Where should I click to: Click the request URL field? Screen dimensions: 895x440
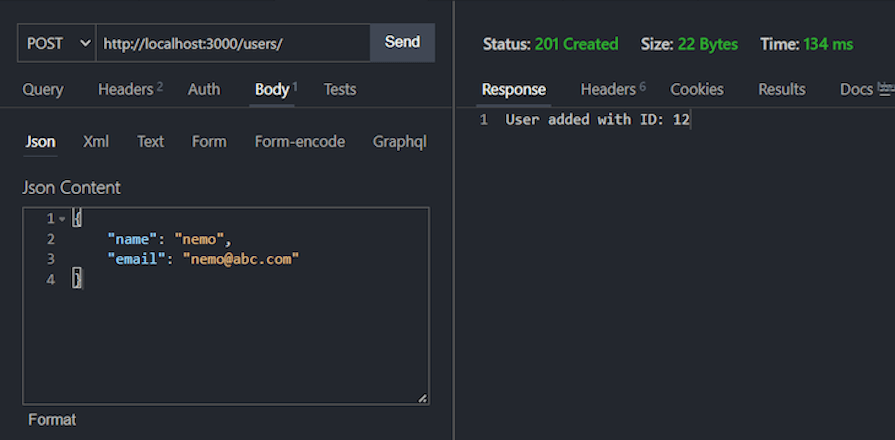click(233, 43)
